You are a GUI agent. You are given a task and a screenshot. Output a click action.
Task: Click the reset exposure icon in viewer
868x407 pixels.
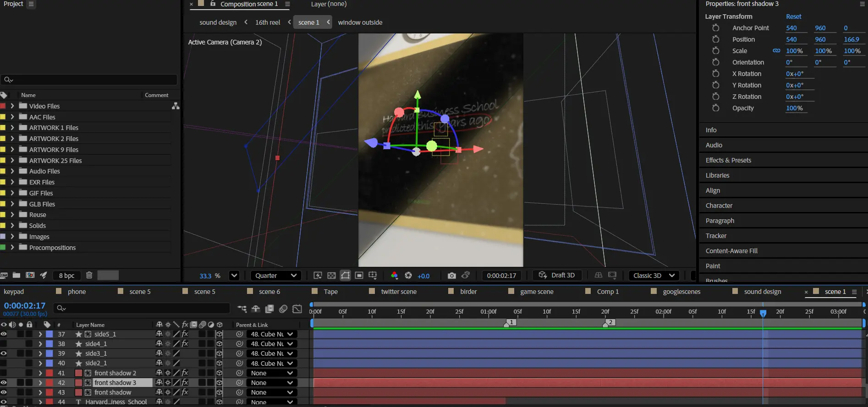pos(408,276)
